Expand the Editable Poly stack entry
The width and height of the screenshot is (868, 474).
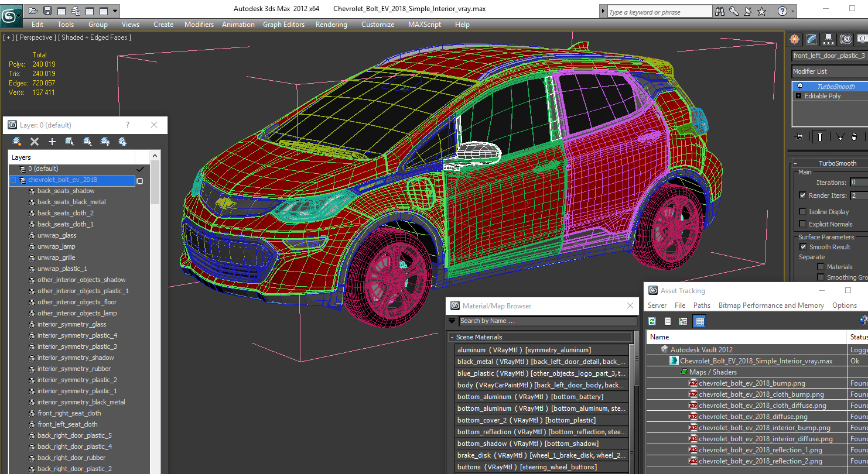point(798,96)
